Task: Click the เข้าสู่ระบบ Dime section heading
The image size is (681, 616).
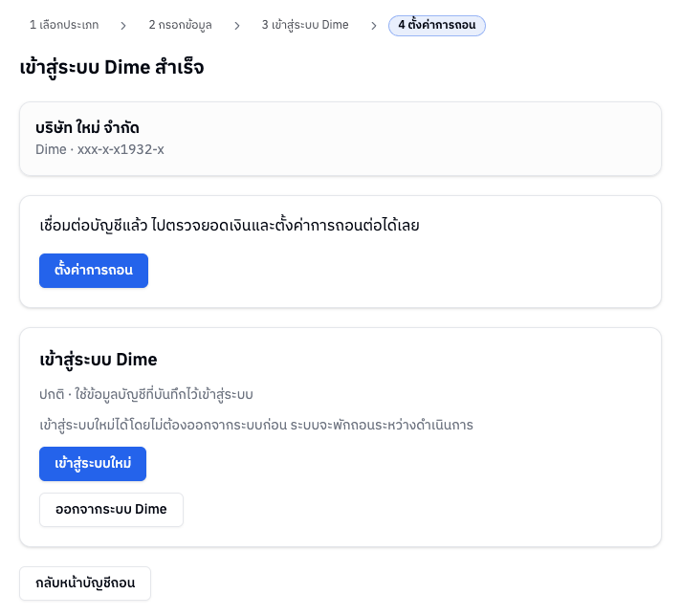Action: pyautogui.click(x=99, y=360)
